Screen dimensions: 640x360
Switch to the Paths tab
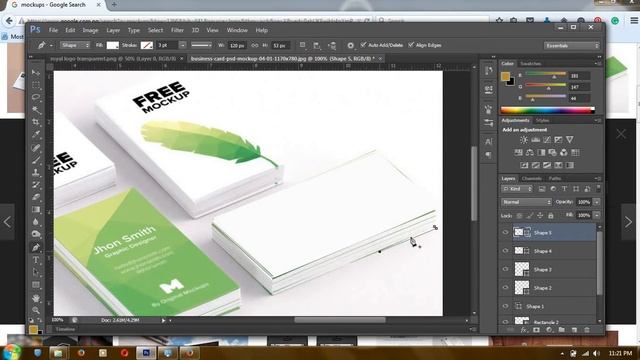pos(554,179)
